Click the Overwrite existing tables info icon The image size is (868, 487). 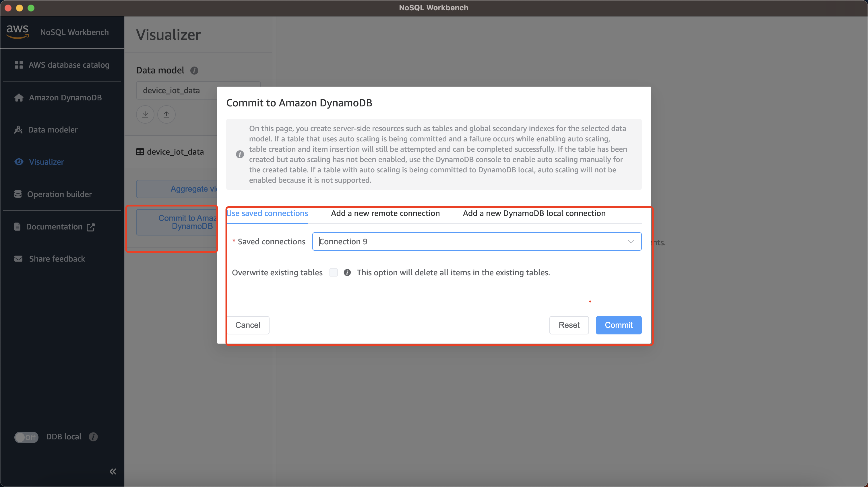point(347,272)
